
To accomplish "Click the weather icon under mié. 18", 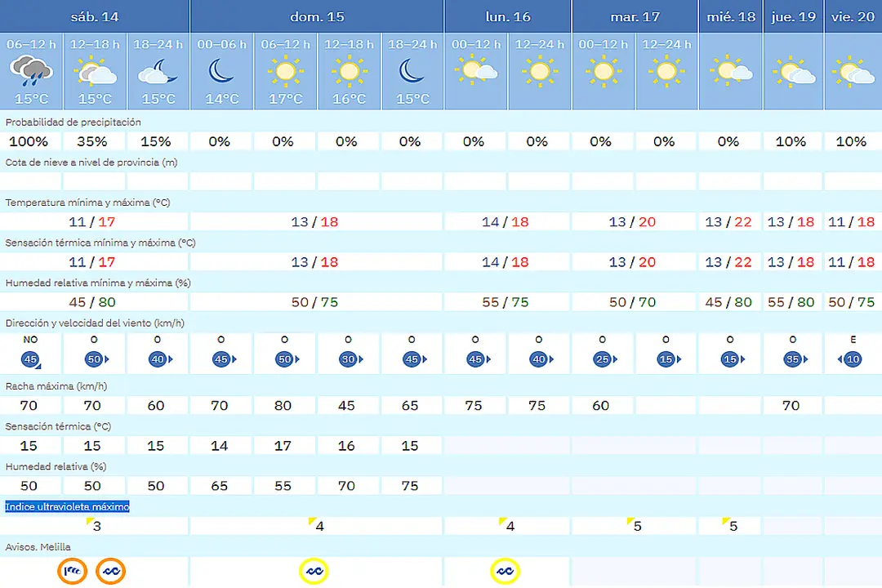I will [x=731, y=70].
